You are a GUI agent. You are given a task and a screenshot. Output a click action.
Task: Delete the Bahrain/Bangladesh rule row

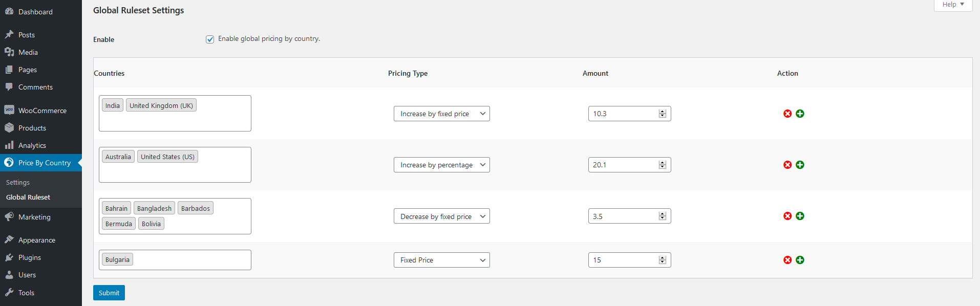click(787, 216)
